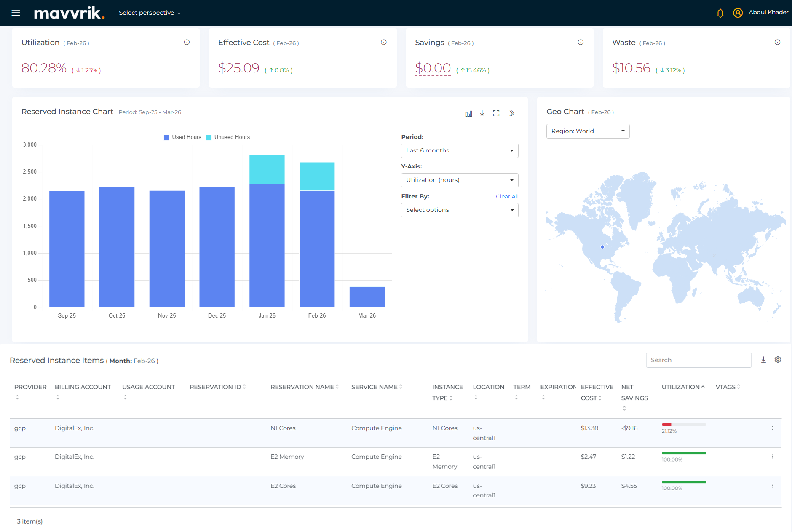The image size is (792, 532).
Task: Sort table by Utilization column
Action: click(682, 387)
